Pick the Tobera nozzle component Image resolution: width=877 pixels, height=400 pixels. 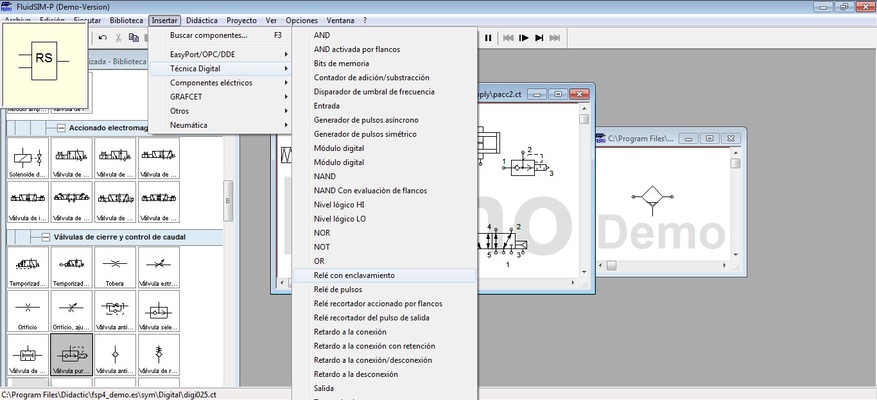(115, 267)
